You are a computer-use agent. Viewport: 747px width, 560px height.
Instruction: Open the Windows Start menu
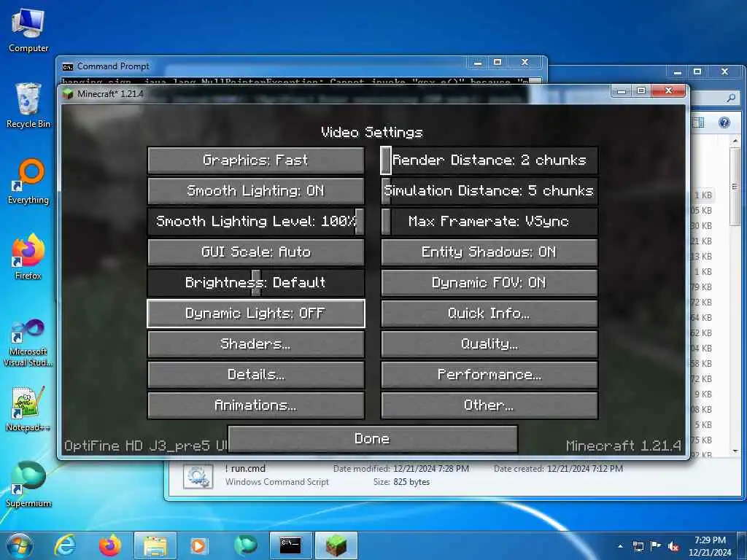(x=19, y=545)
